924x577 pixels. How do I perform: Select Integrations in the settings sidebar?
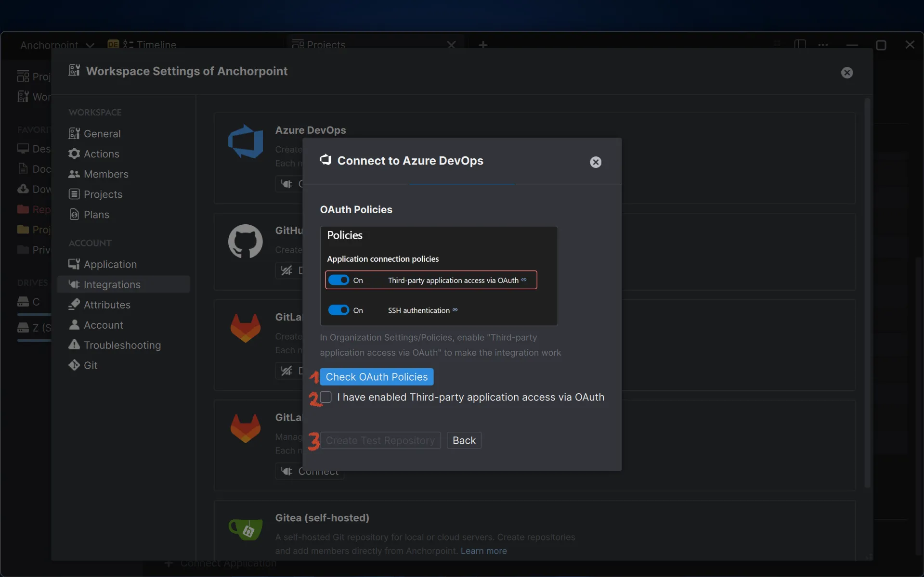click(123, 284)
